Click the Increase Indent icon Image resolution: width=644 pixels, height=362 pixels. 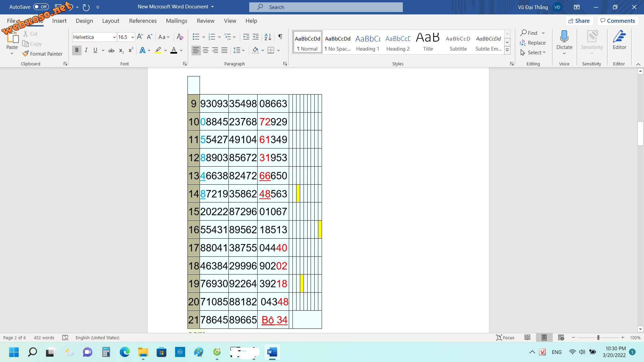pyautogui.click(x=256, y=37)
